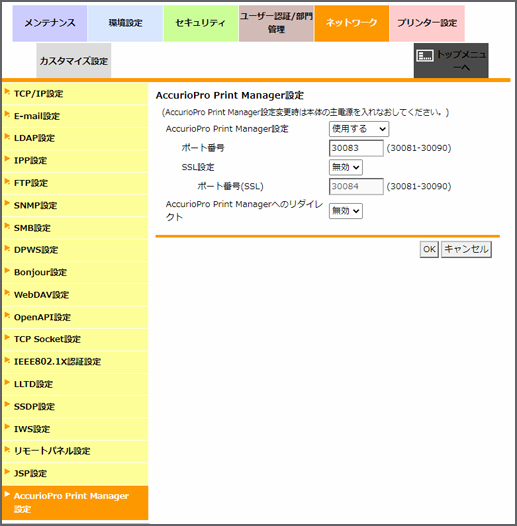The width and height of the screenshot is (517, 526).
Task: Select LDAP設定 menu item
Action: click(75, 138)
